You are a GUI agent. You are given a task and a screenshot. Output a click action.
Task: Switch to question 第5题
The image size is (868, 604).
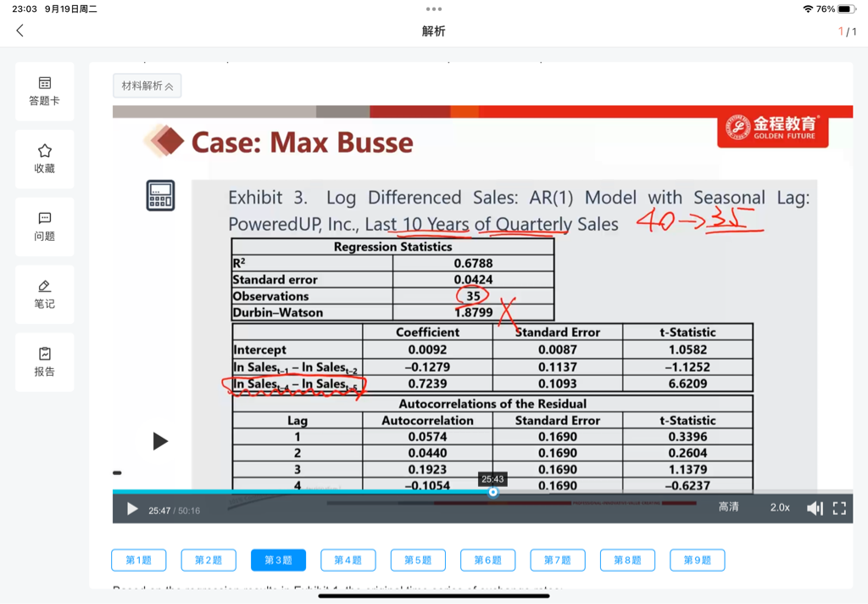point(418,560)
